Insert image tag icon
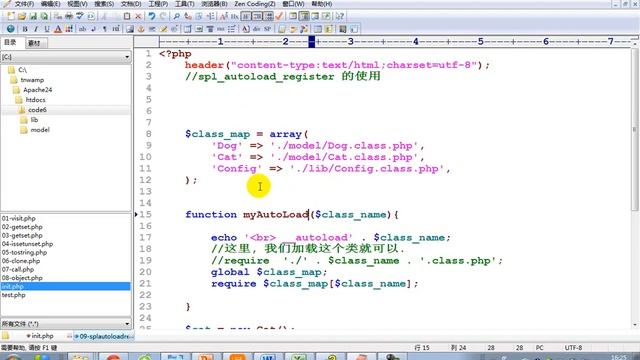 pyautogui.click(x=130, y=29)
